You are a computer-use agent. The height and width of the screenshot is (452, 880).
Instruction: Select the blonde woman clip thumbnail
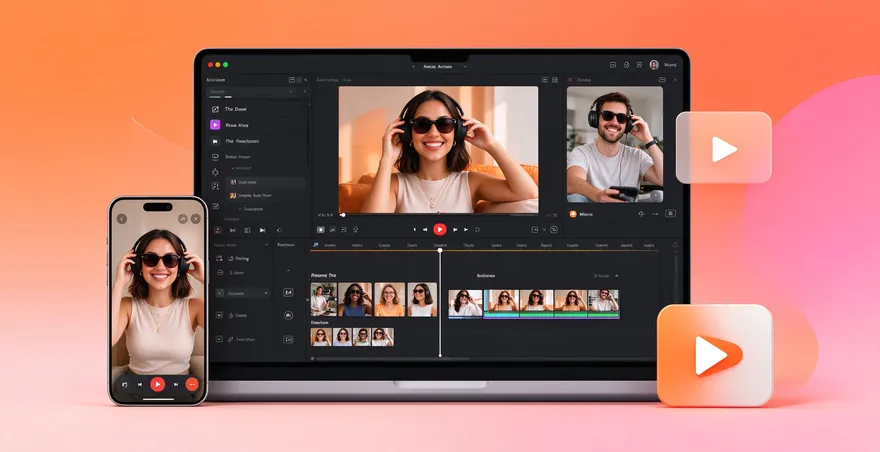click(x=389, y=299)
